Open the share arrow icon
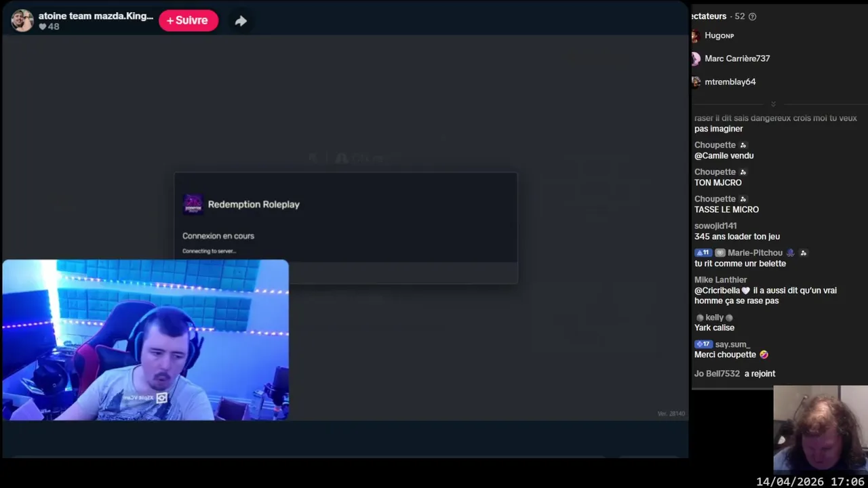This screenshot has height=488, width=868. tap(241, 21)
